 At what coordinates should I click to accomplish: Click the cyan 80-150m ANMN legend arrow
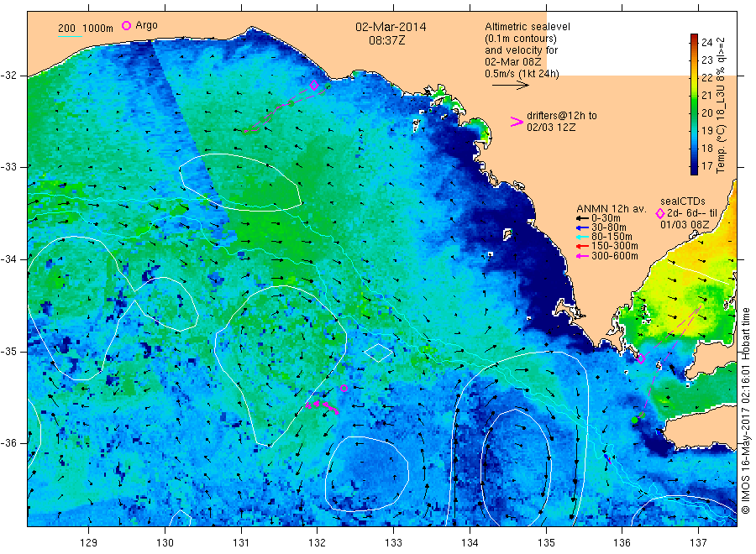pyautogui.click(x=582, y=237)
